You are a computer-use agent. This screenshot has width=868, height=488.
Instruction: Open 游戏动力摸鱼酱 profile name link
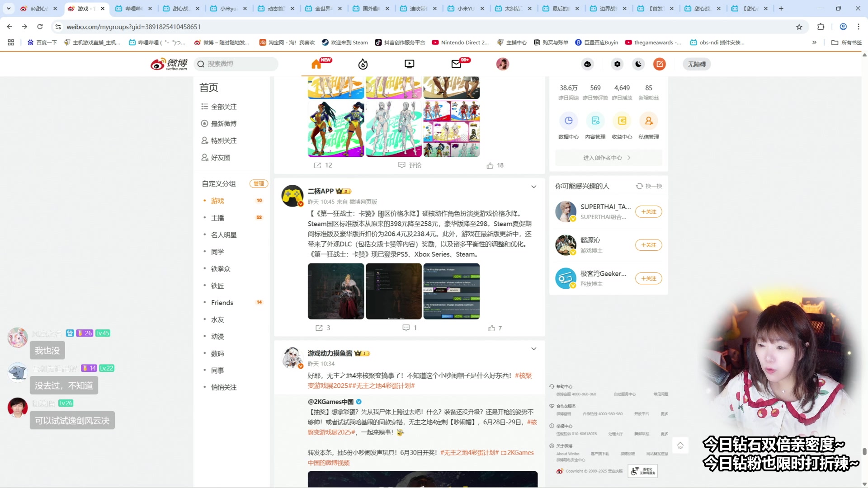(330, 353)
